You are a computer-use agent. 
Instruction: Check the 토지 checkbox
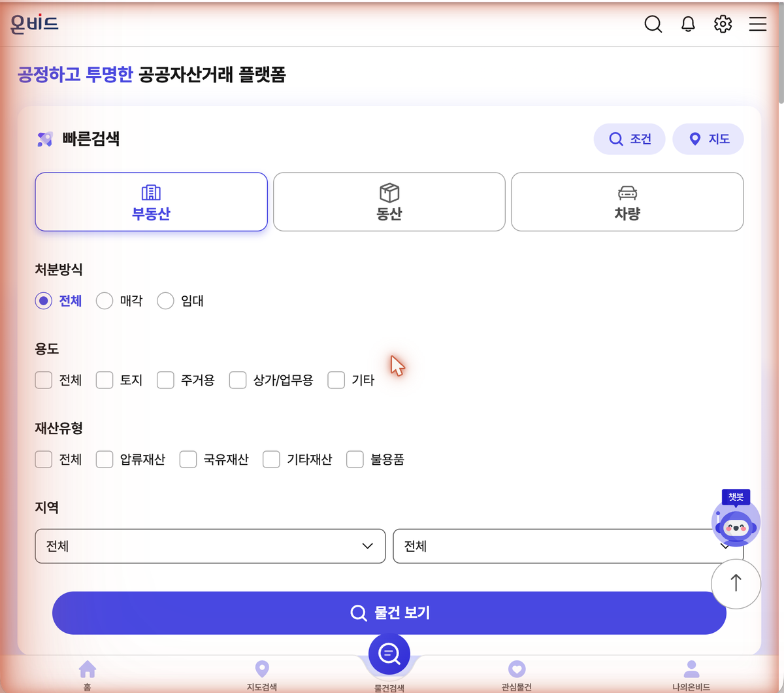pos(105,380)
